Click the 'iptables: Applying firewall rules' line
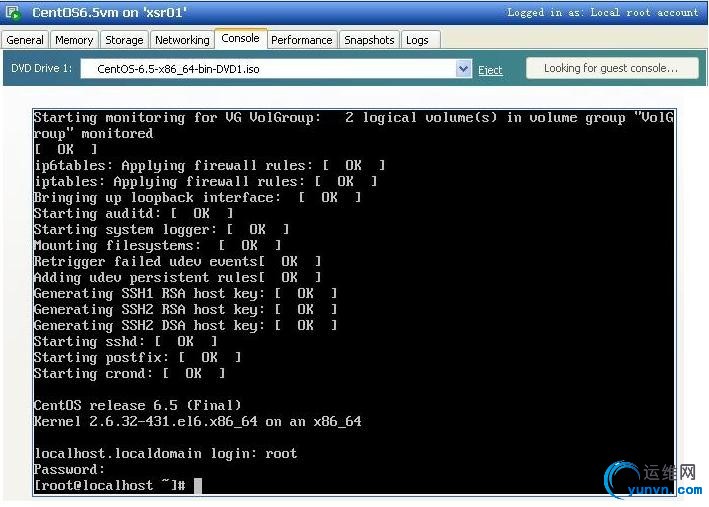 (205, 181)
